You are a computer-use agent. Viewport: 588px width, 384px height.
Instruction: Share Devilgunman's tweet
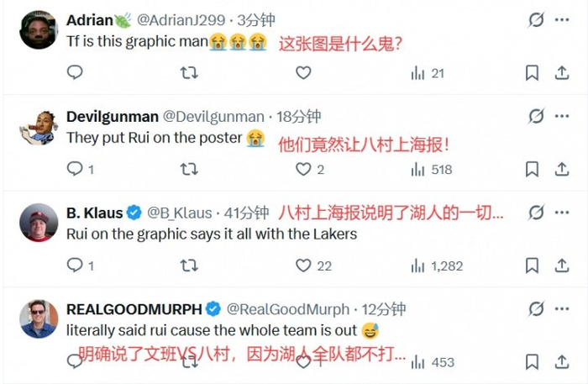(562, 169)
